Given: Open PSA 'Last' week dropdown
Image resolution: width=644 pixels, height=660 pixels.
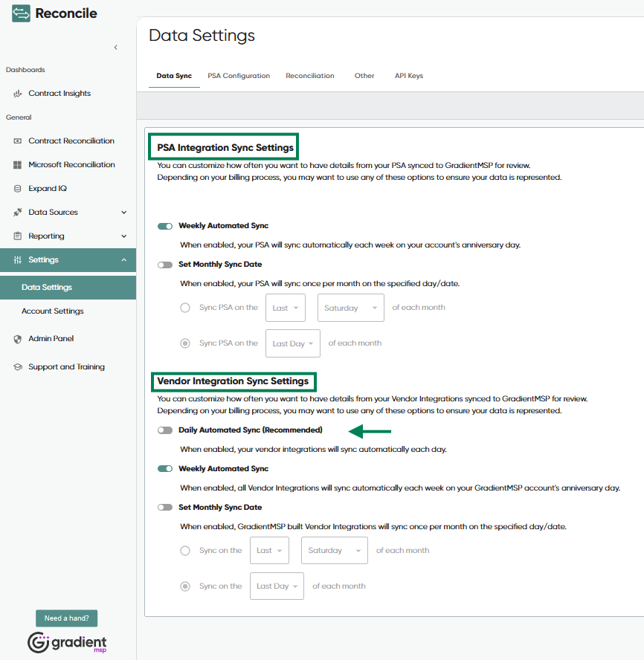Looking at the screenshot, I should click(x=286, y=308).
